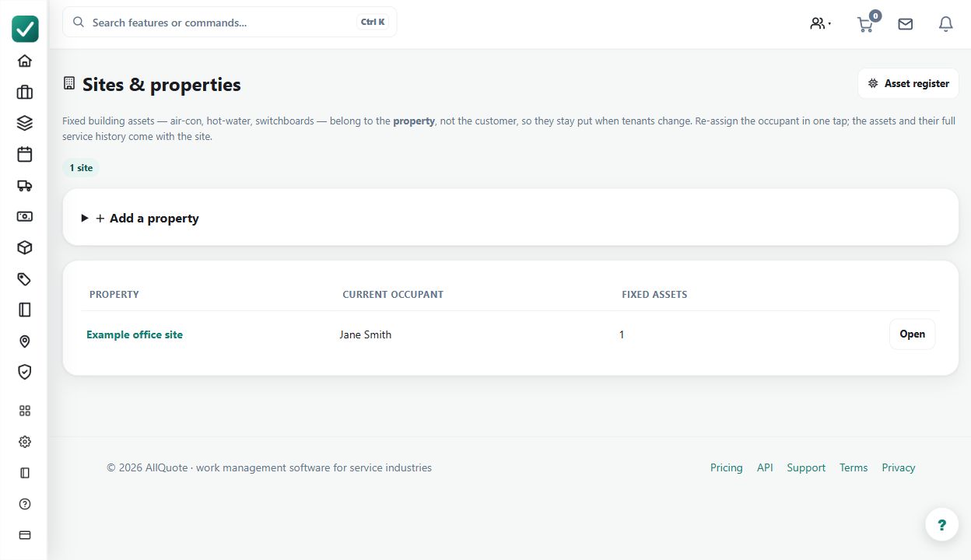
Task: Open the price tag sidebar icon
Action: coord(25,278)
